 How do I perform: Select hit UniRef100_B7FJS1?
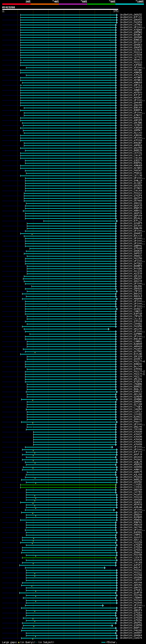tap(131, 17)
